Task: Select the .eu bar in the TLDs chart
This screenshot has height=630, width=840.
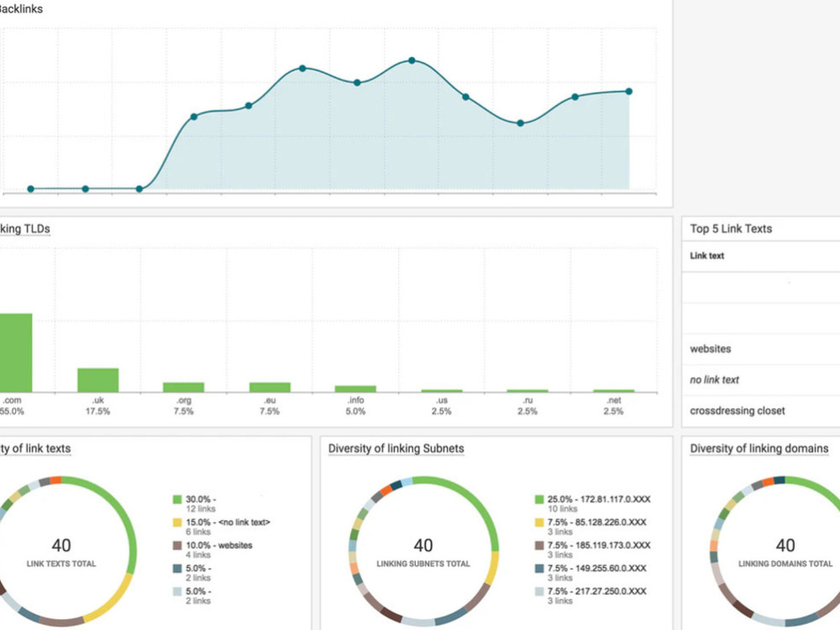Action: click(x=270, y=386)
